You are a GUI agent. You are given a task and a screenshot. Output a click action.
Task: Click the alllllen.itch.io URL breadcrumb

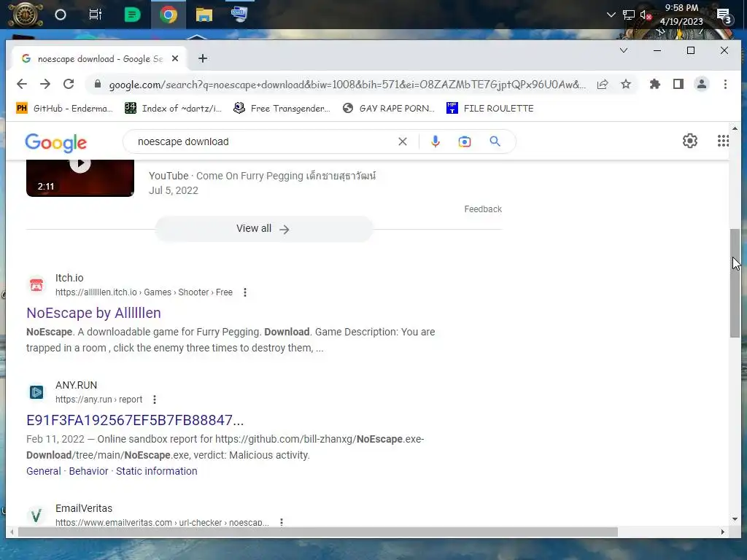pyautogui.click(x=144, y=292)
